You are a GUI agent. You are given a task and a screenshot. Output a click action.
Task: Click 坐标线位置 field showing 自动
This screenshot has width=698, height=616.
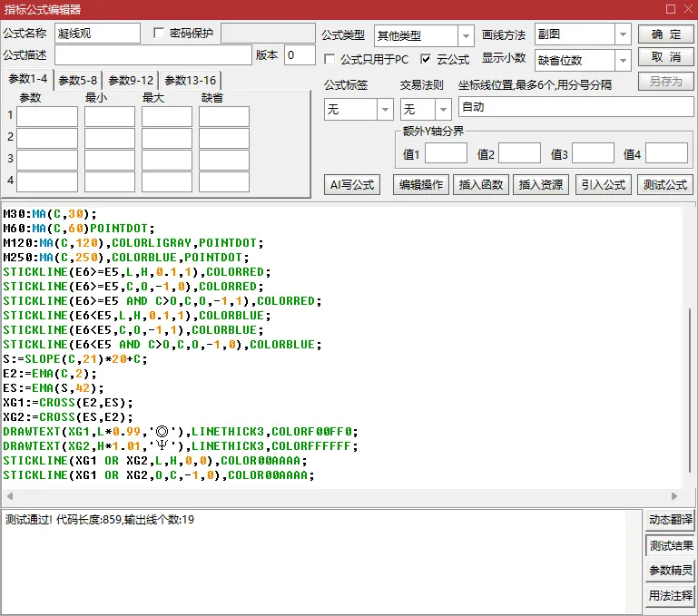pos(575,107)
